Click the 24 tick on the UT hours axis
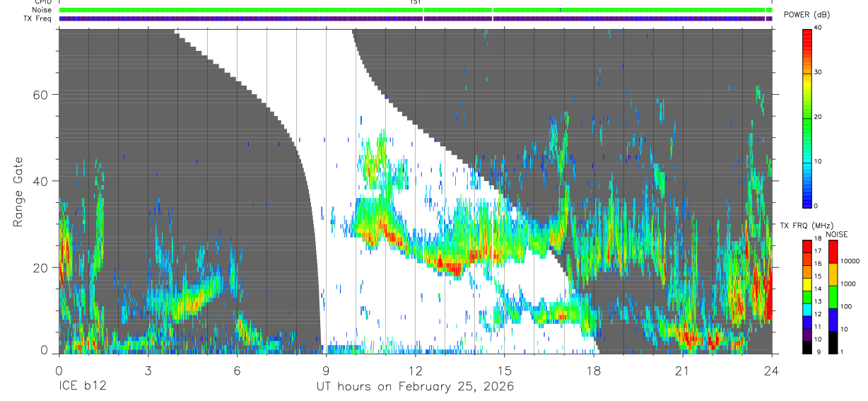Viewport: 868px width, 401px height. [771, 371]
